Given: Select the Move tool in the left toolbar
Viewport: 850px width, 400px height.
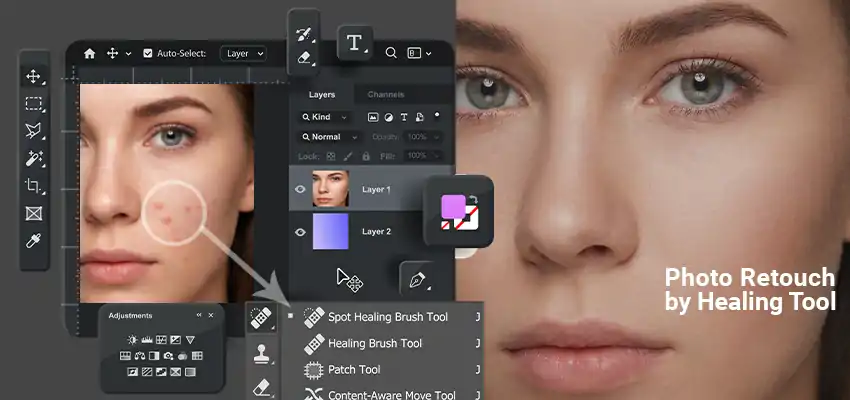Looking at the screenshot, I should click(x=34, y=76).
